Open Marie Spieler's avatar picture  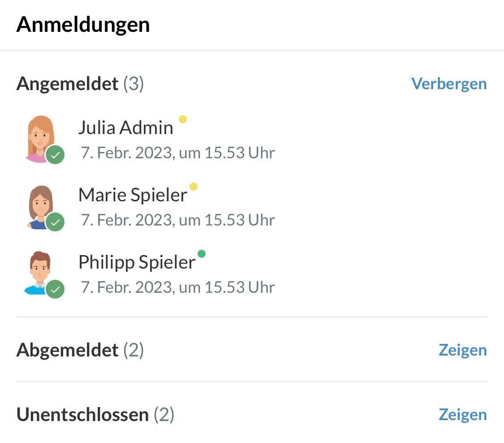click(x=40, y=207)
